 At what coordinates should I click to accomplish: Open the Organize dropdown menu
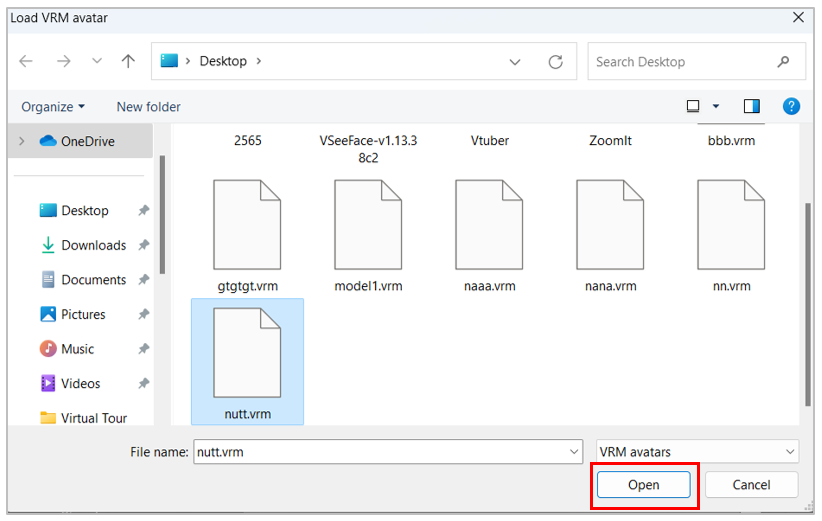53,107
